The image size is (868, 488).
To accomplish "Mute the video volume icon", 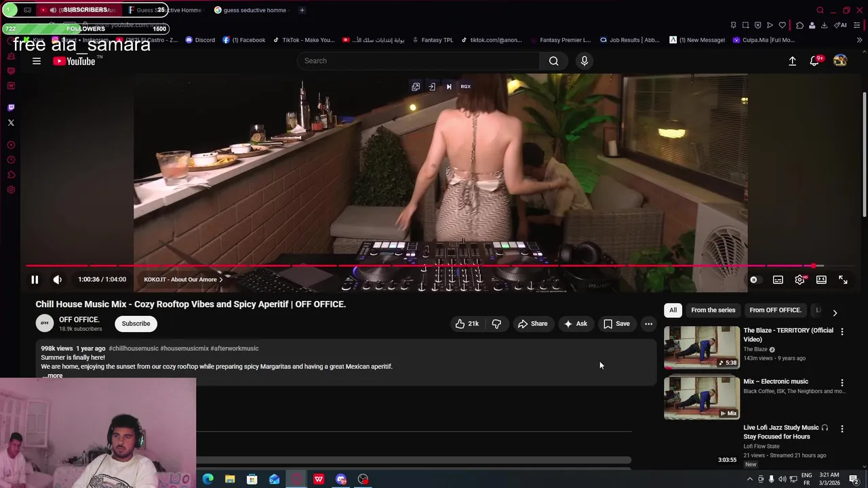I will point(58,279).
